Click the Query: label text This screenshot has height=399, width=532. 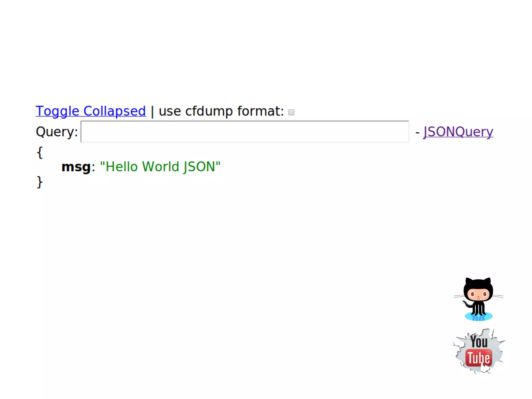tap(57, 132)
